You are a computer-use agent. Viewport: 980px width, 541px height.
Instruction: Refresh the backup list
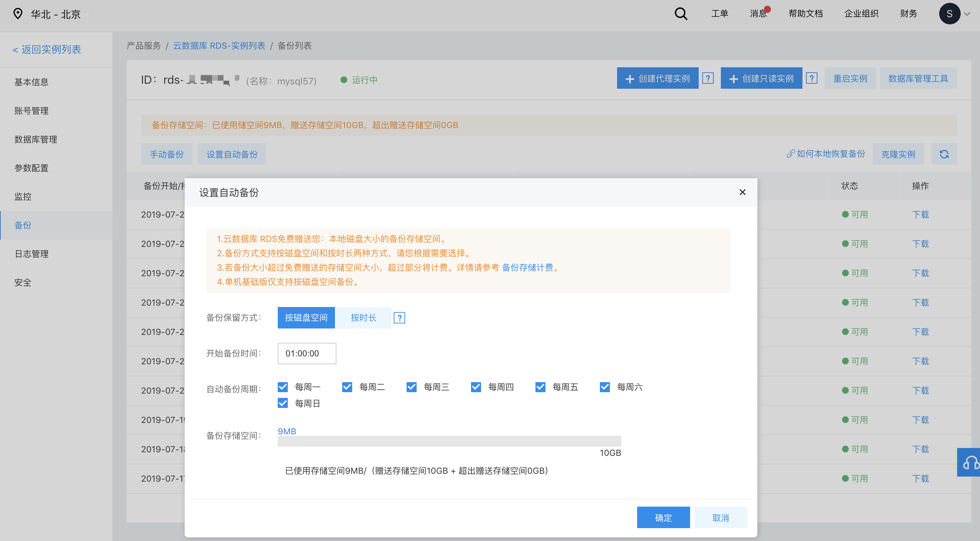[944, 154]
